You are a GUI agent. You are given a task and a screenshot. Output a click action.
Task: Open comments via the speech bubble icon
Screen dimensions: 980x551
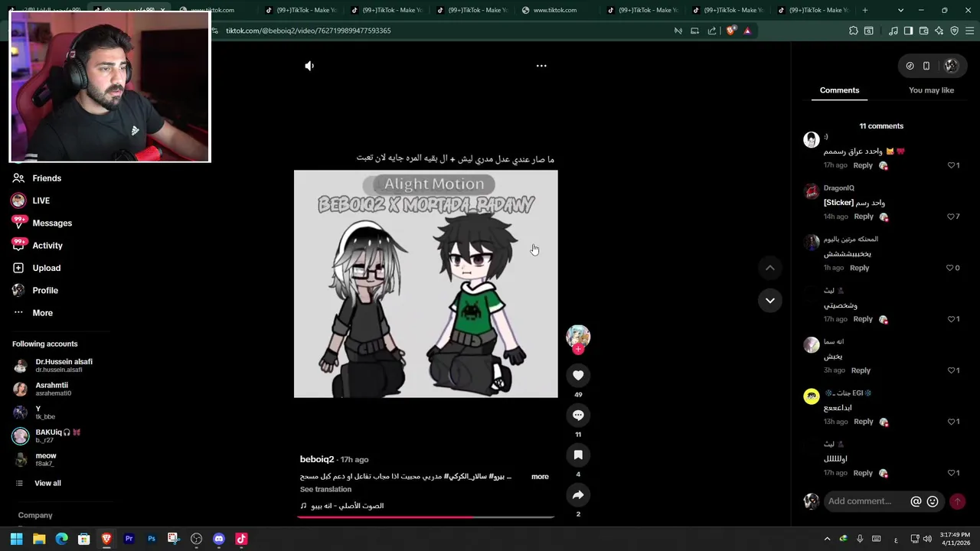[578, 415]
